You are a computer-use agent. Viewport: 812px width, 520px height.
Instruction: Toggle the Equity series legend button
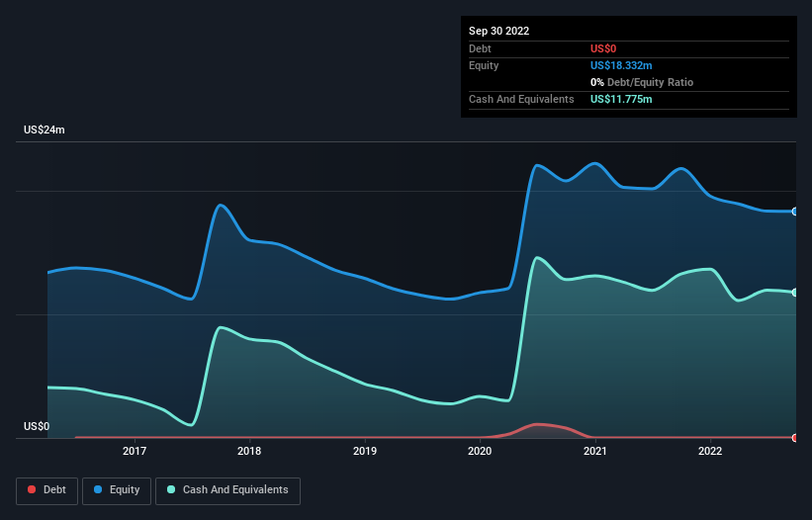tap(117, 490)
